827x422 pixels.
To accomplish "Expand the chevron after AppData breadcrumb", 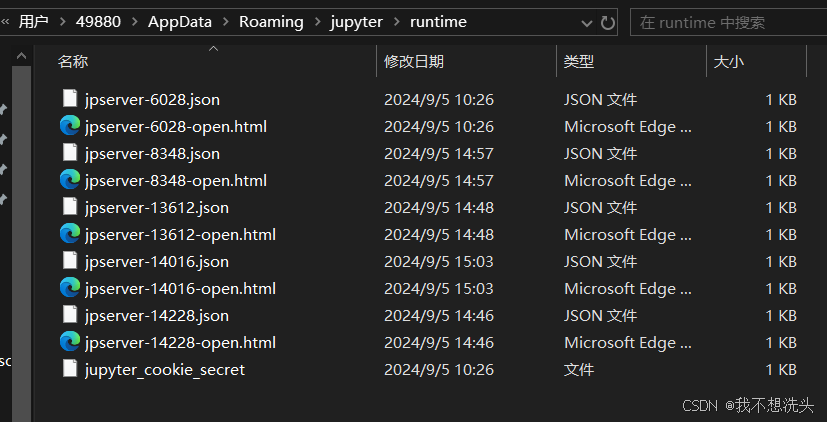I will tap(226, 22).
